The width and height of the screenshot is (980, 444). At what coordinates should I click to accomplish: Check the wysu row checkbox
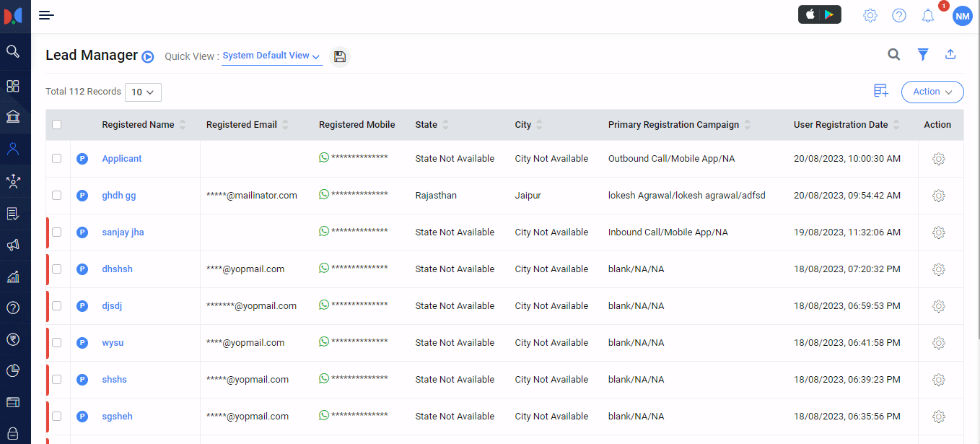[x=57, y=342]
